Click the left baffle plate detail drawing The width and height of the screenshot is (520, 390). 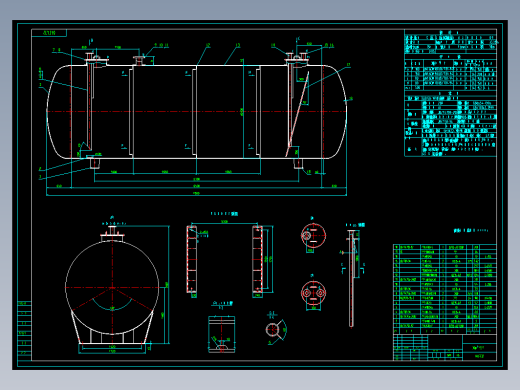point(192,259)
